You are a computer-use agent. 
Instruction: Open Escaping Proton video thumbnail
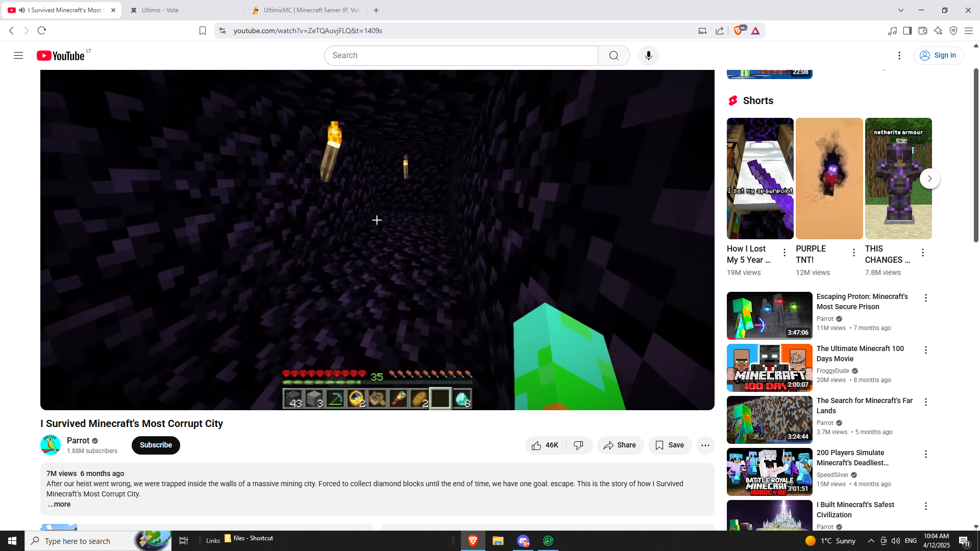click(769, 316)
